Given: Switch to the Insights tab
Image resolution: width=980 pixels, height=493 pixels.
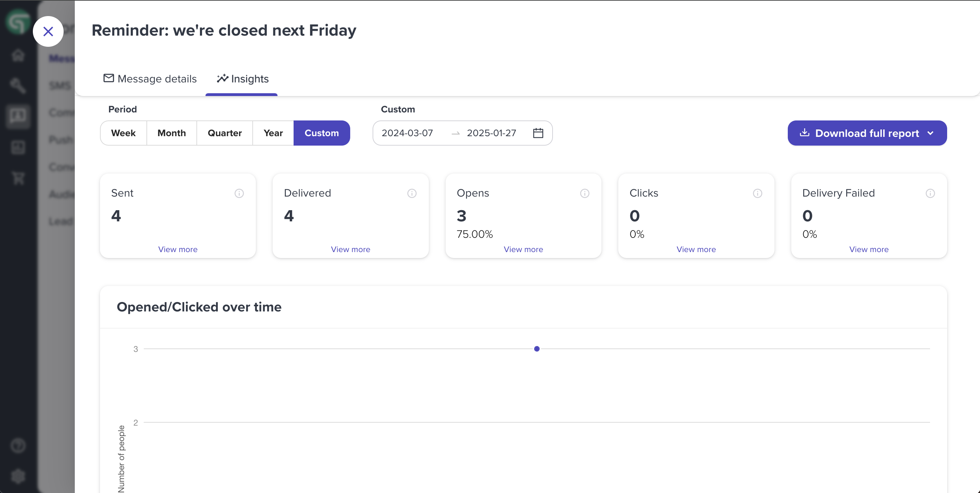Looking at the screenshot, I should tap(242, 79).
